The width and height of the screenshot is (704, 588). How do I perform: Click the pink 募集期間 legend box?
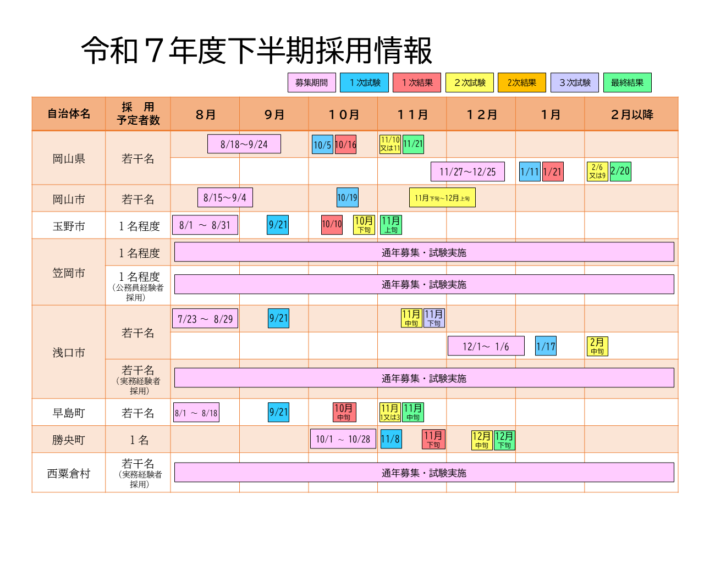[311, 83]
